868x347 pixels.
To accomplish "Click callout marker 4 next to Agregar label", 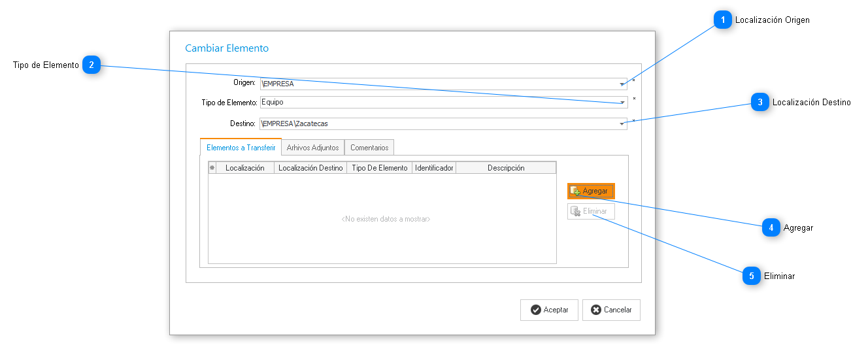I will click(x=771, y=227).
